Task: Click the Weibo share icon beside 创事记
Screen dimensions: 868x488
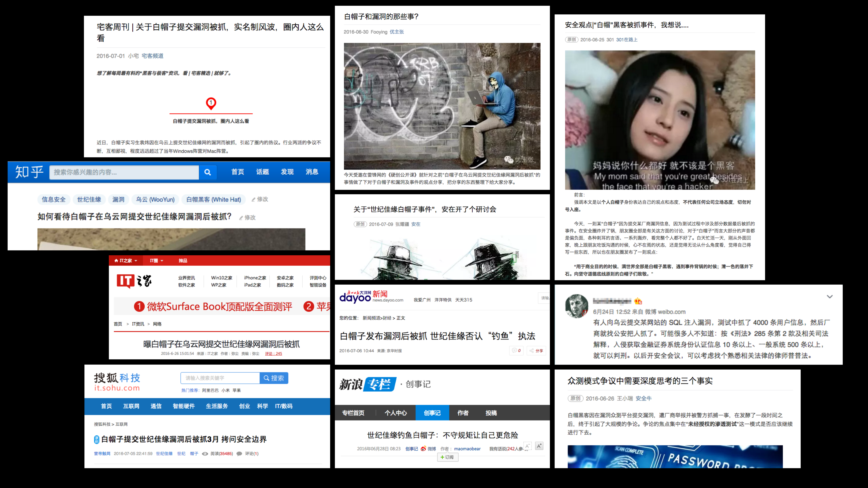Action: 423,449
